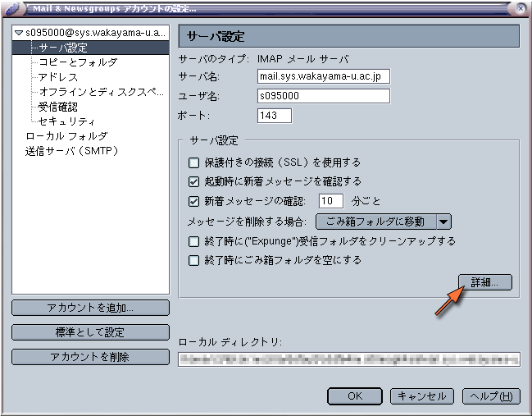Click the 詳細... button

(485, 282)
